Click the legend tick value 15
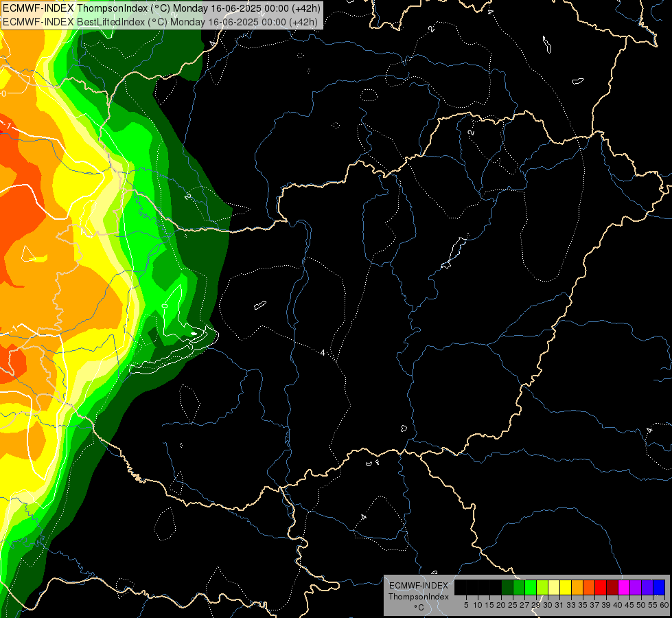 tap(489, 605)
